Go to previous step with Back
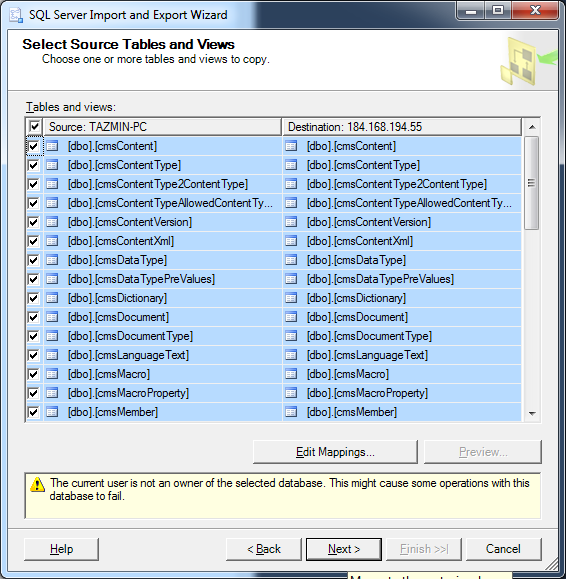 tap(264, 549)
